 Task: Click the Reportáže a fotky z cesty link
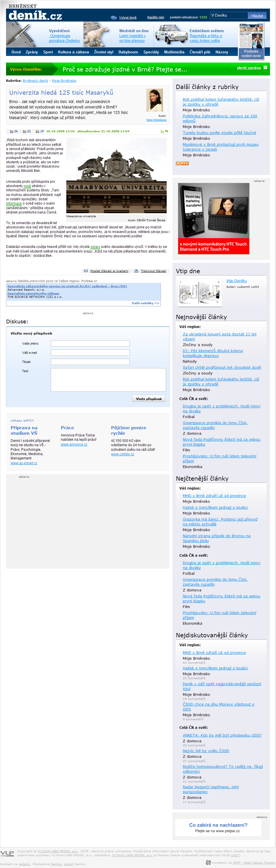[x=206, y=38]
